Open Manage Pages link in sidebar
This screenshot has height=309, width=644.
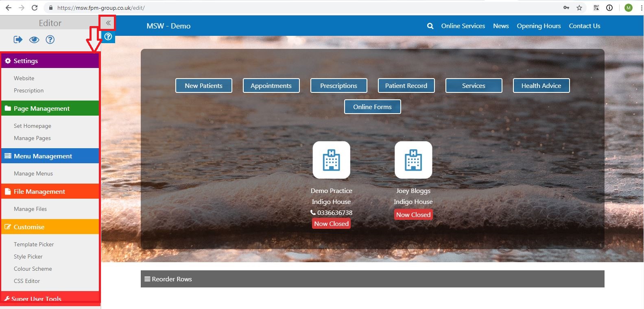[x=32, y=138]
